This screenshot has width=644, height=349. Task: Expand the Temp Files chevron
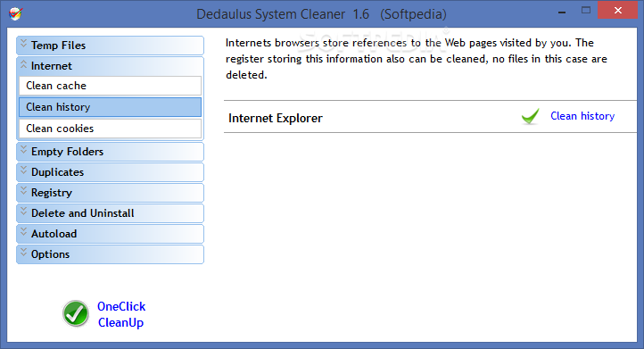click(23, 43)
